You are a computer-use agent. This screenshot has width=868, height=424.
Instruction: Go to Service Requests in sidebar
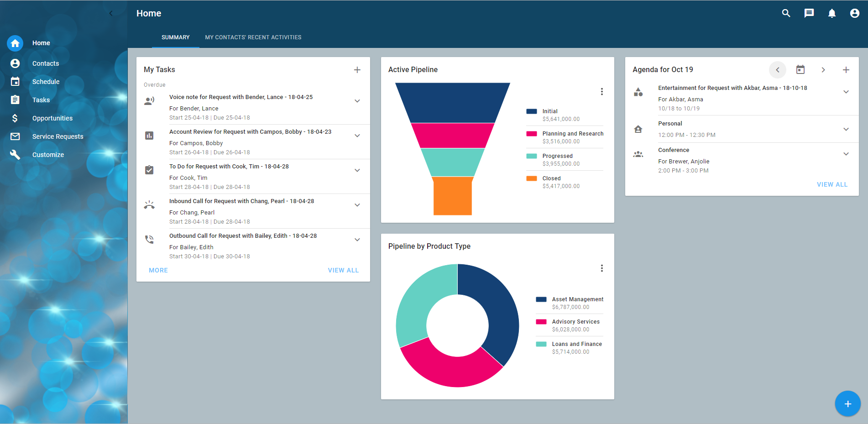coord(58,136)
